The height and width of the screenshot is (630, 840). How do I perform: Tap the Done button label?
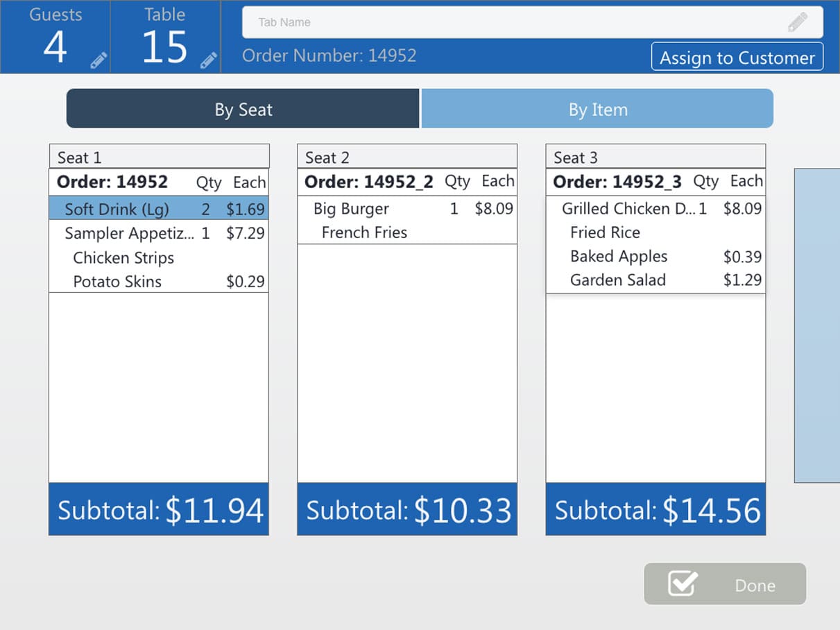[755, 586]
